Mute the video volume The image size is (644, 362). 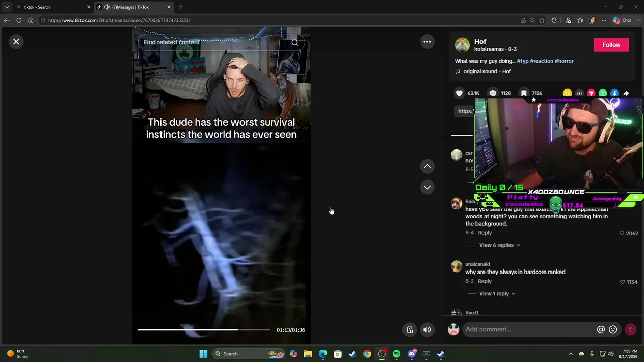click(x=427, y=330)
